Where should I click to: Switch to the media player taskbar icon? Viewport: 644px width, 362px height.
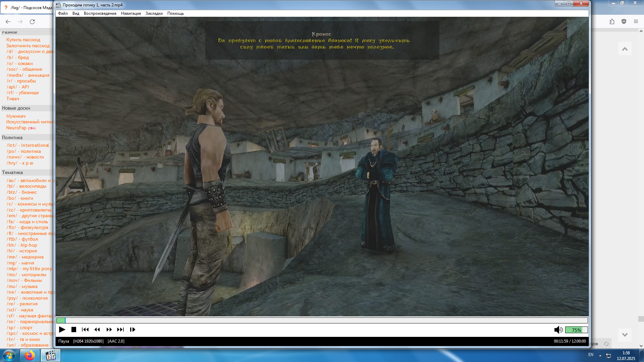click(x=51, y=355)
